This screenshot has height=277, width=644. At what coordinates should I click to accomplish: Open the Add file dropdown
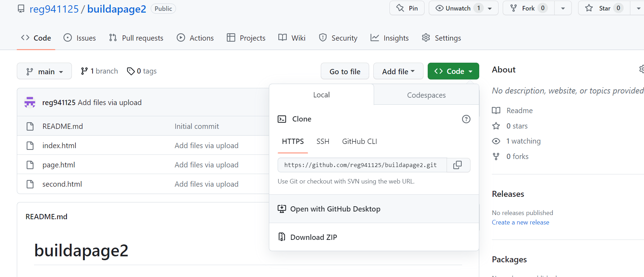point(398,71)
